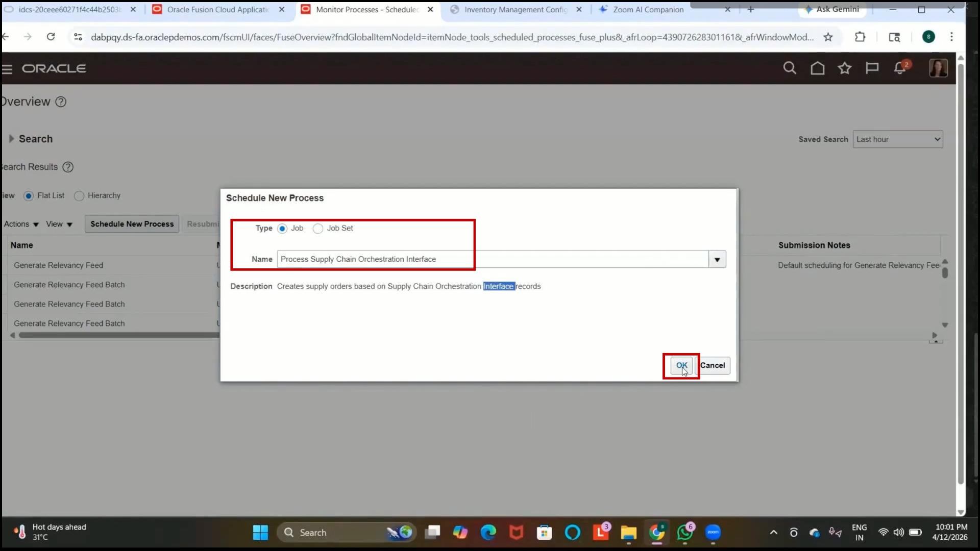Switch to Oracle Fusion Cloud Applications tab
Screen dimensions: 980x551
click(x=218, y=9)
